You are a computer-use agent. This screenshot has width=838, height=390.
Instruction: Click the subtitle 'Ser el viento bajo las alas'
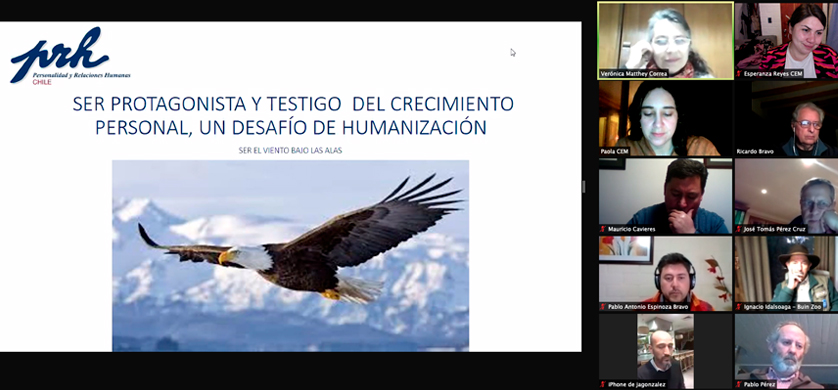pos(290,151)
